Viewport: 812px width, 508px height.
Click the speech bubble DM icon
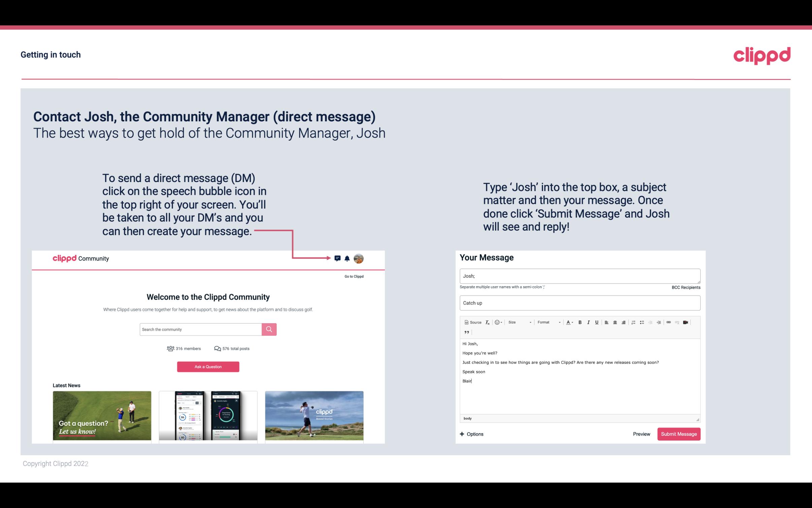point(338,258)
